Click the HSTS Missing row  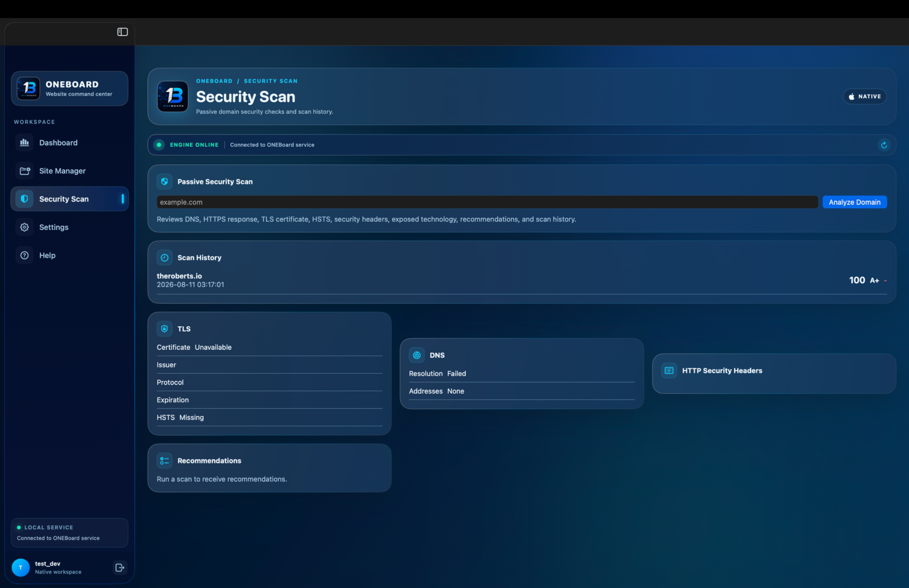pos(269,418)
